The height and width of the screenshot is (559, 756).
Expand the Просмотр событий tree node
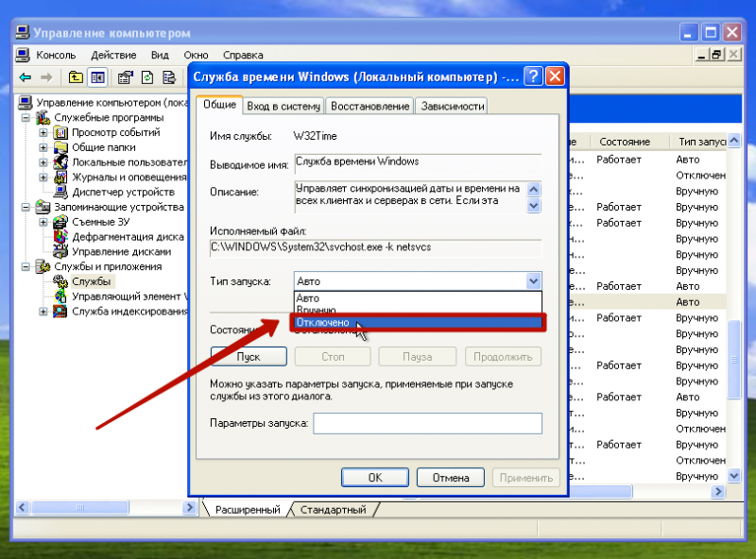[43, 132]
